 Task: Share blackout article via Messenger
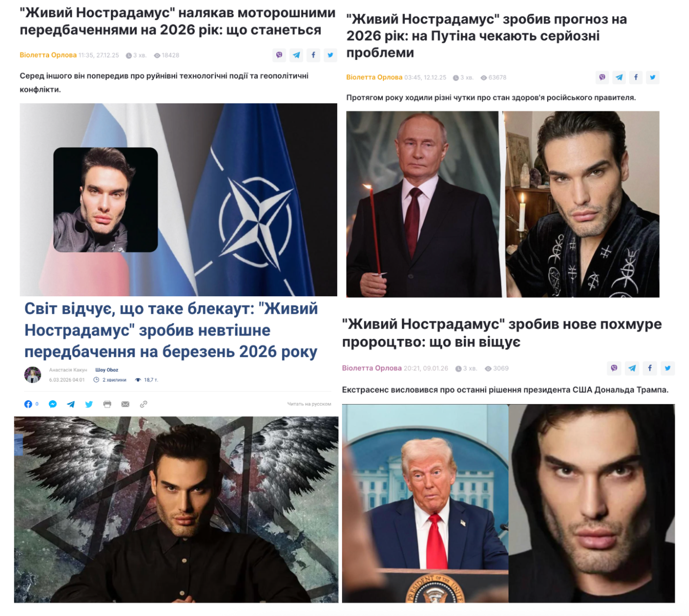click(53, 404)
